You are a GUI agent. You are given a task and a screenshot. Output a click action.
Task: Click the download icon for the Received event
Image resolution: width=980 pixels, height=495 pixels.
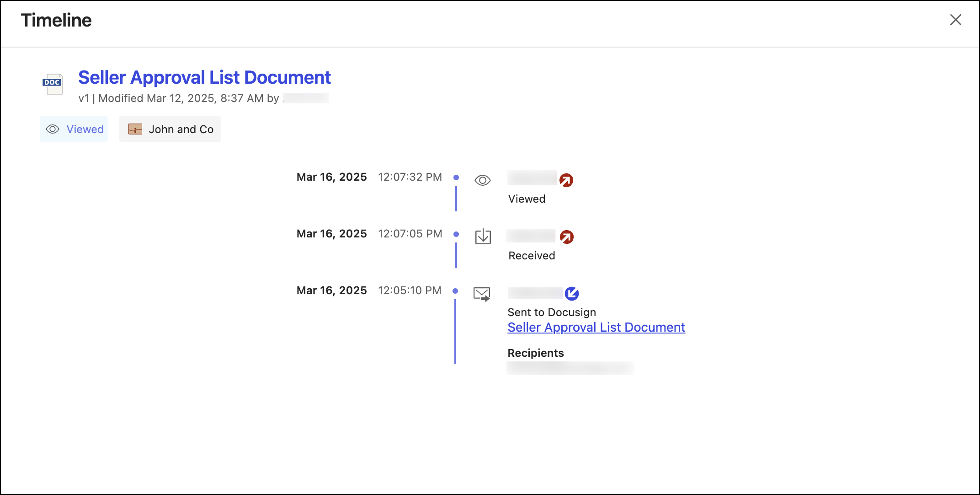pos(483,237)
